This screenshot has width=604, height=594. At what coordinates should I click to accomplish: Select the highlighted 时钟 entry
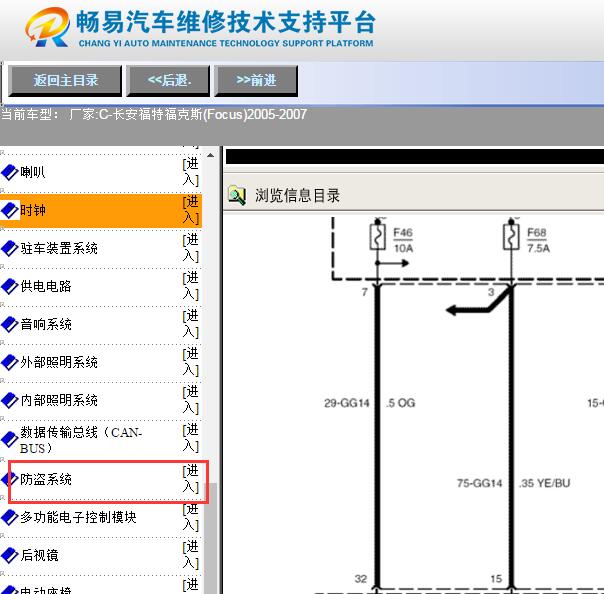(x=33, y=210)
